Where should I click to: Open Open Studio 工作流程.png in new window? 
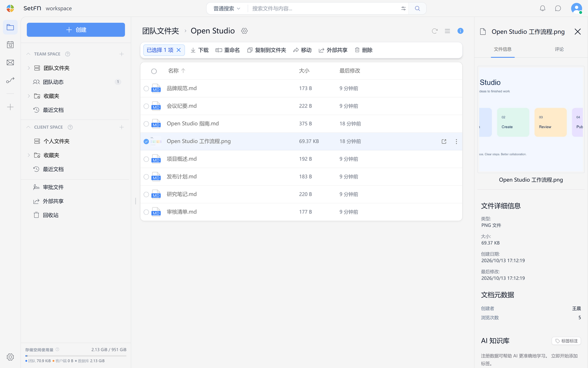[444, 141]
